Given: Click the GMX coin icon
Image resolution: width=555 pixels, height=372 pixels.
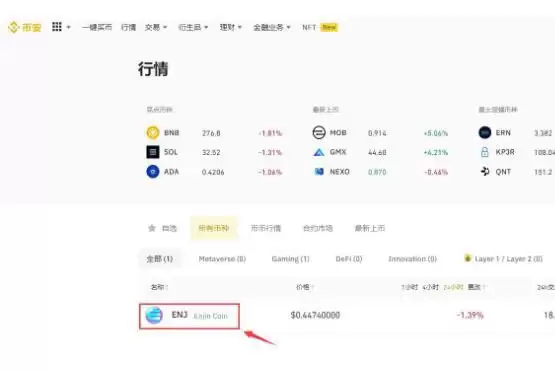Looking at the screenshot, I should pyautogui.click(x=319, y=152).
